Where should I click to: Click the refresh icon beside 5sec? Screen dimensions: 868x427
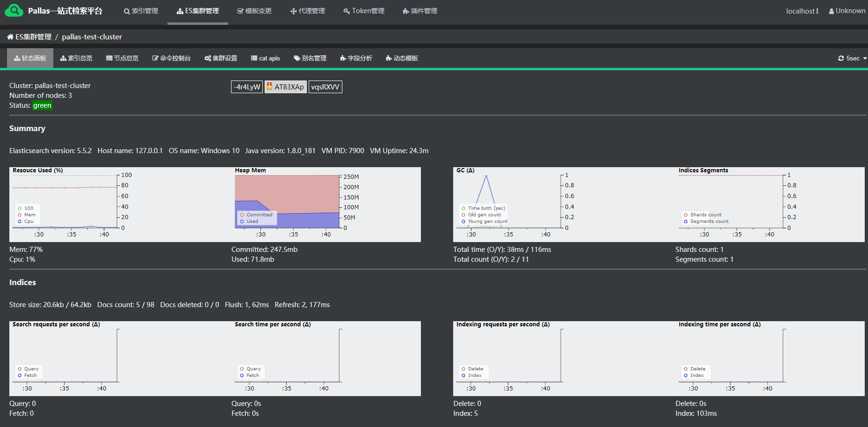pyautogui.click(x=841, y=59)
